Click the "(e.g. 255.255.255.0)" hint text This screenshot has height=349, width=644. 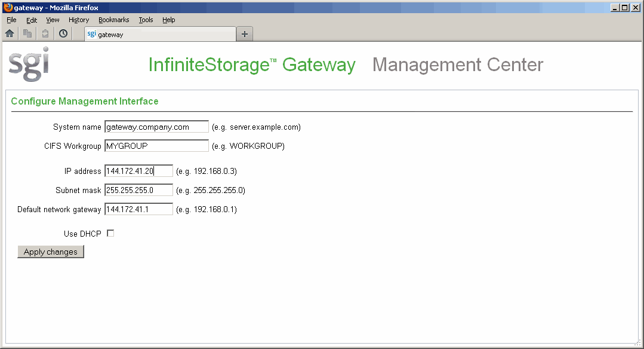210,190
